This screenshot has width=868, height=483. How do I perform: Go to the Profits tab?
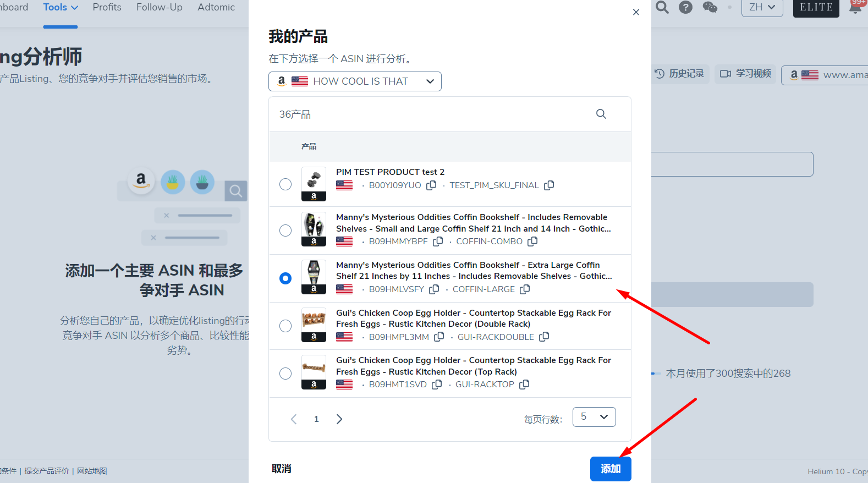(x=107, y=8)
